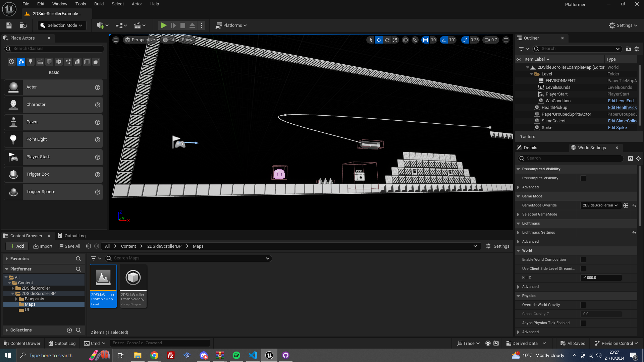
Task: Expand the Blueprints folder in tree
Action: pyautogui.click(x=16, y=299)
